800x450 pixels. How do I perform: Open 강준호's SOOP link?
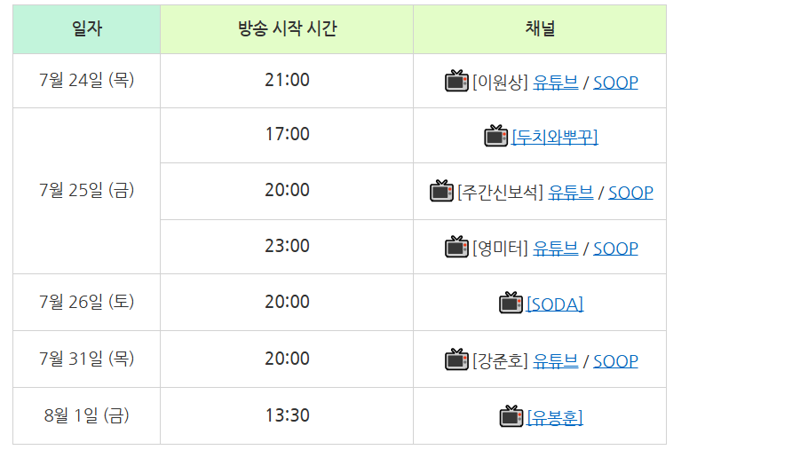615,361
